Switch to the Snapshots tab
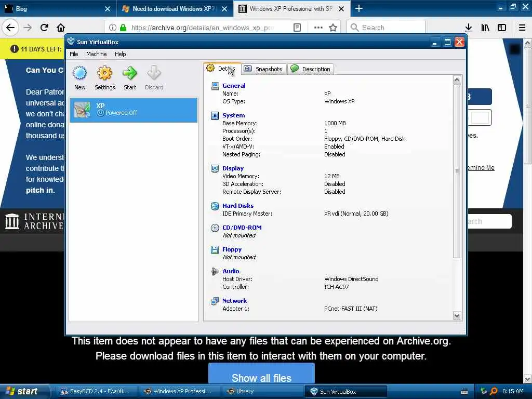 coord(263,69)
